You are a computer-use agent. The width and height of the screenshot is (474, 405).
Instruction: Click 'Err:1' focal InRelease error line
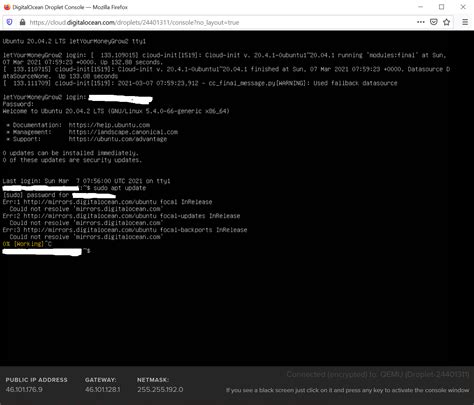(x=107, y=202)
